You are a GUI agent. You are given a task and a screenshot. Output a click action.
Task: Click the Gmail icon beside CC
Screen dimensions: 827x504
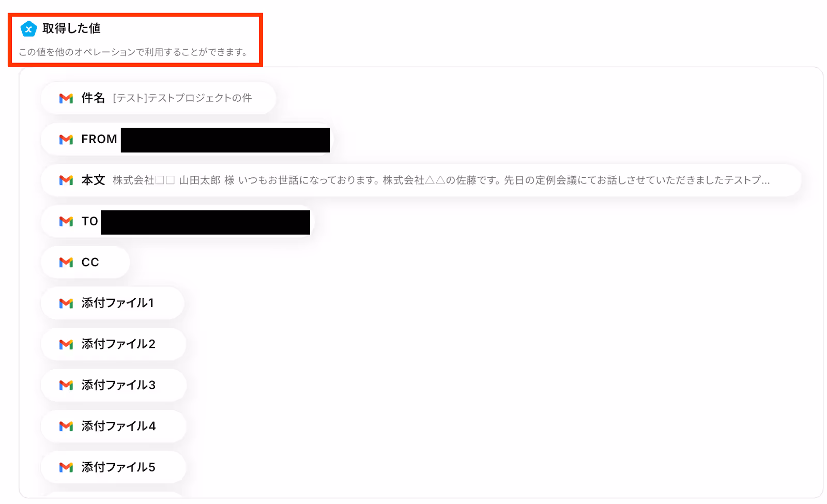coord(66,263)
